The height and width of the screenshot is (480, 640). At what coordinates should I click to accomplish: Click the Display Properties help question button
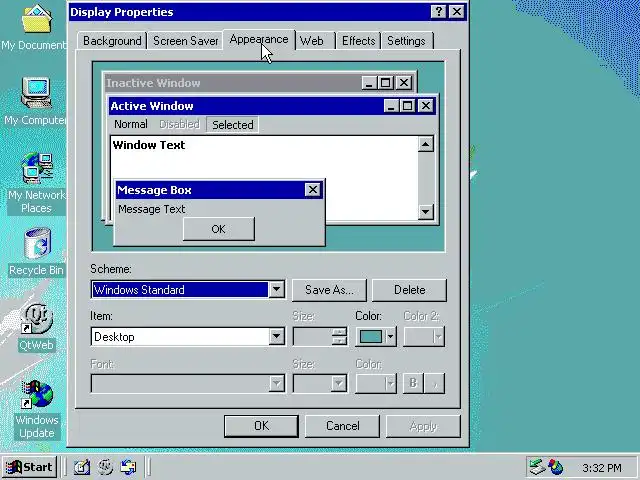[438, 11]
